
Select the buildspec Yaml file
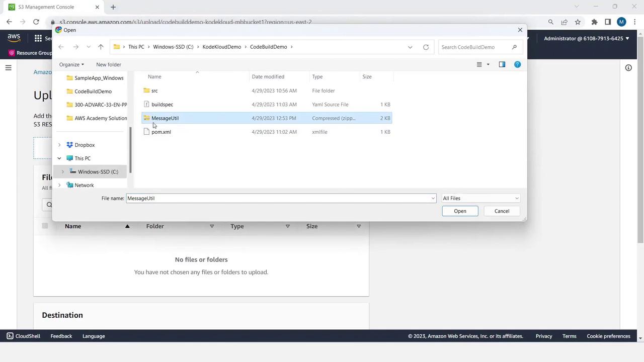[x=162, y=105]
